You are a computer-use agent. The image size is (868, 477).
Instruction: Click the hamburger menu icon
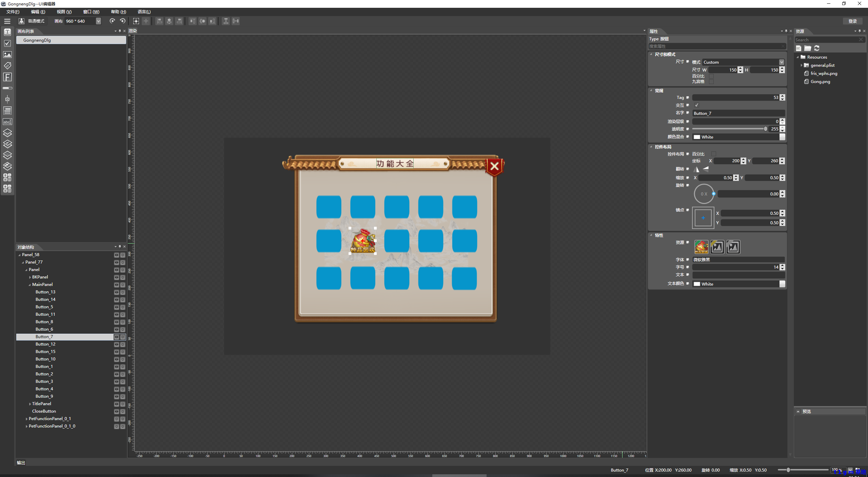click(x=7, y=21)
